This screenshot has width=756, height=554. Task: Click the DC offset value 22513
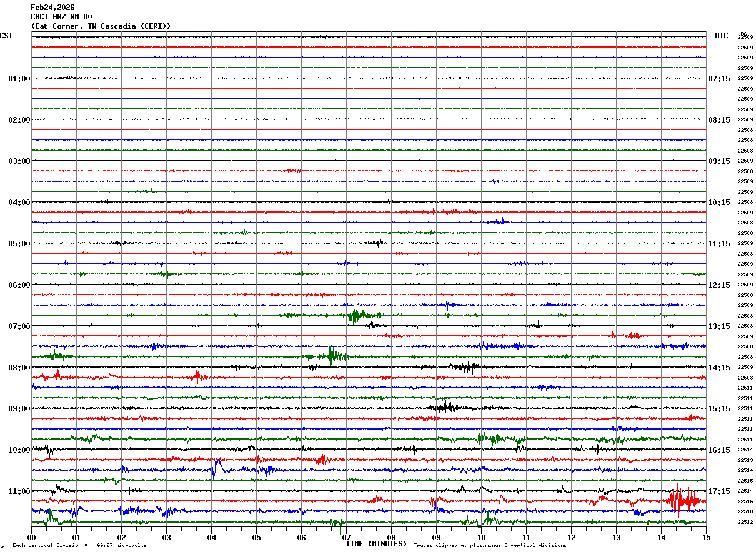point(745,460)
